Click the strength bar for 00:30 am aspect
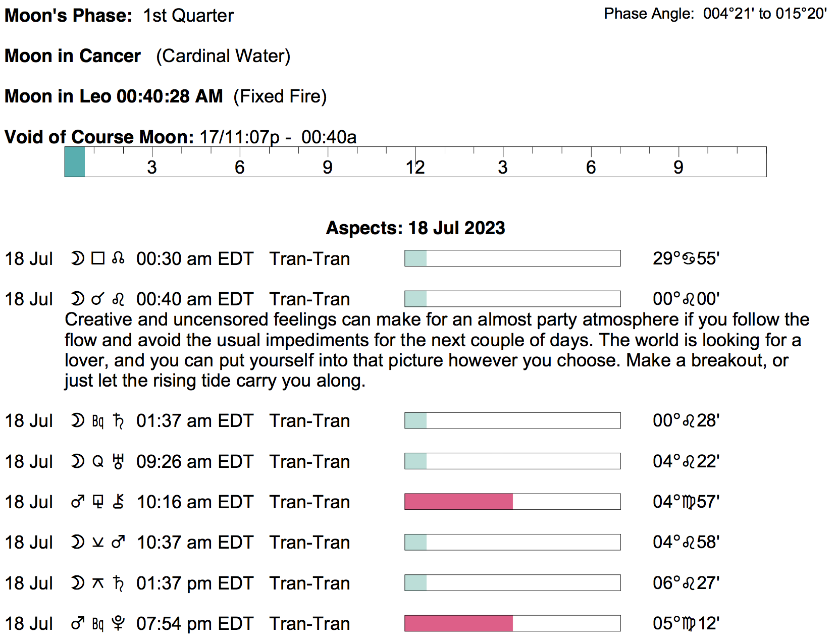 click(512, 258)
